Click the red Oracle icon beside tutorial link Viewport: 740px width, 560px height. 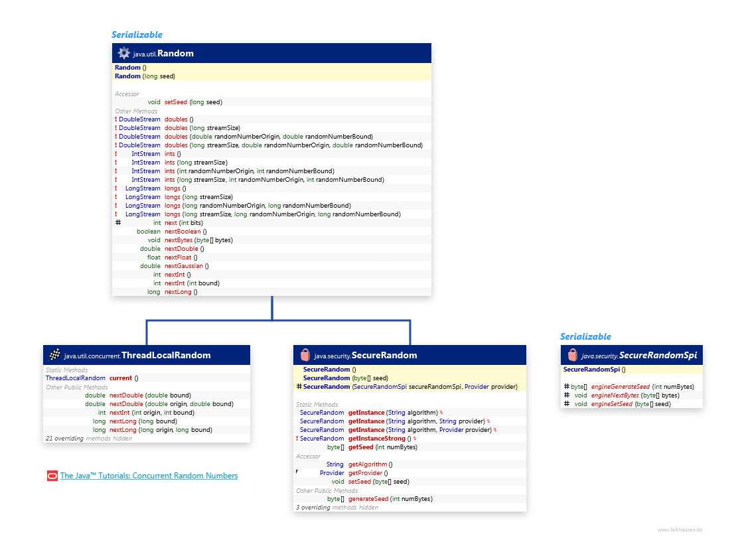coord(52,476)
